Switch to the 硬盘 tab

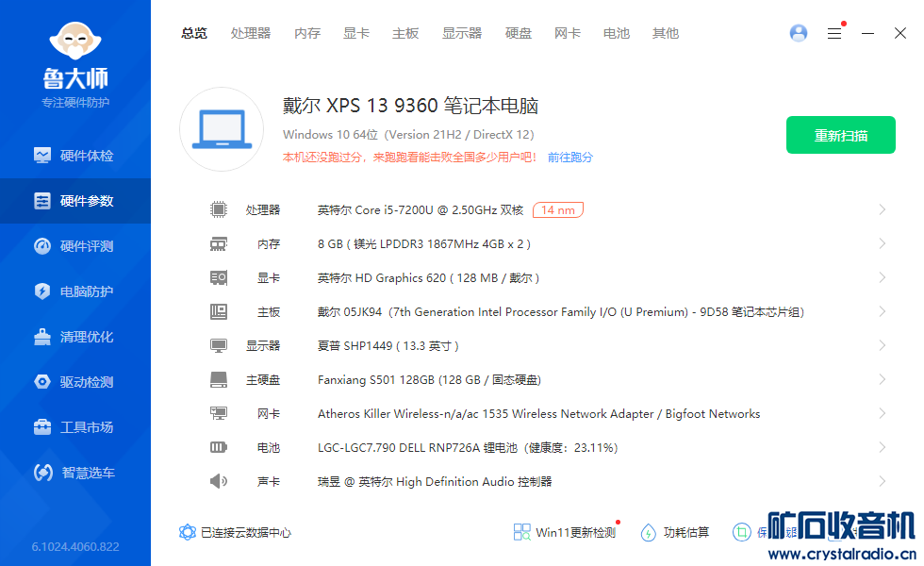click(x=519, y=33)
